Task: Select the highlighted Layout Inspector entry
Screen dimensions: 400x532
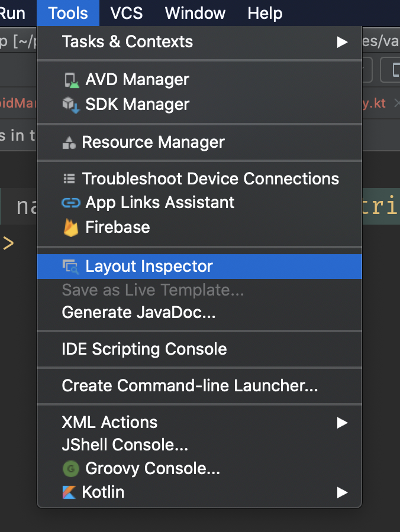Action: tap(199, 267)
